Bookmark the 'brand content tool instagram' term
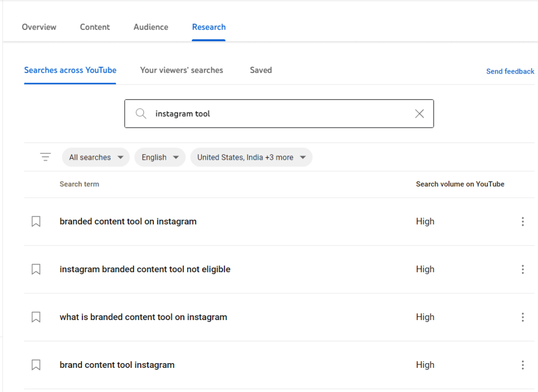 coord(36,365)
